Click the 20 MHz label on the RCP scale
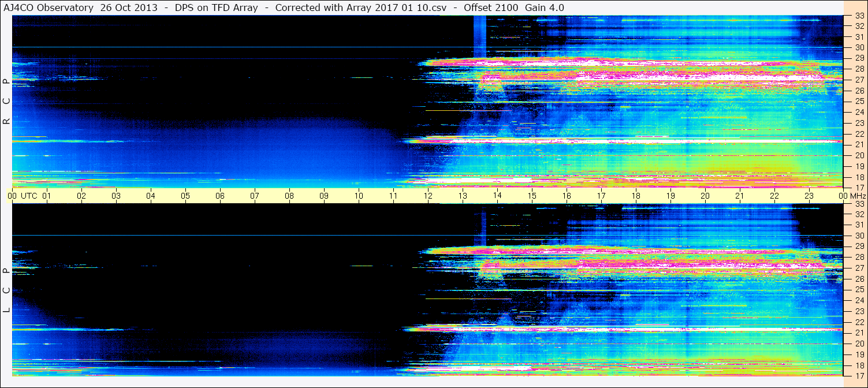Screen dimensions: 868x388 (859, 155)
